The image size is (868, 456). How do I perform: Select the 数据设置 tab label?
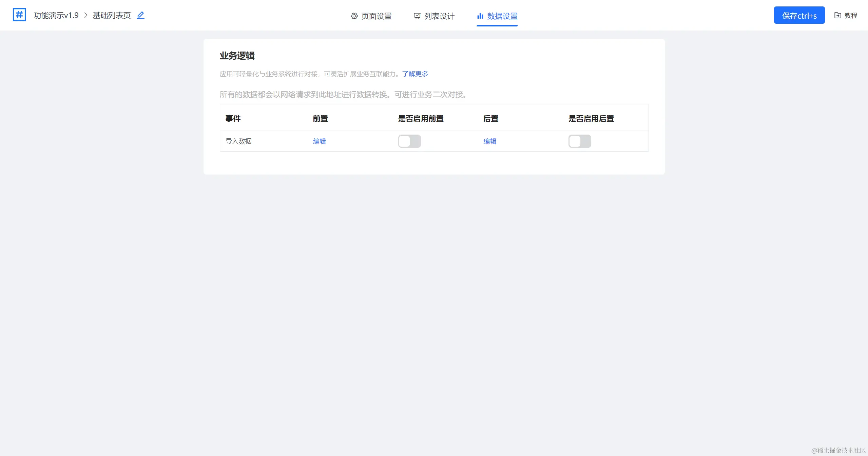click(502, 16)
